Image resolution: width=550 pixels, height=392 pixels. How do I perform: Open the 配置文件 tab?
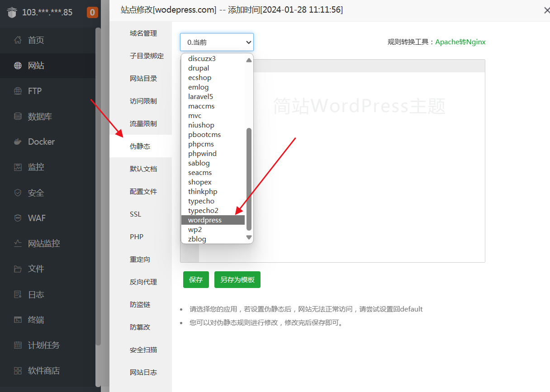pos(143,192)
